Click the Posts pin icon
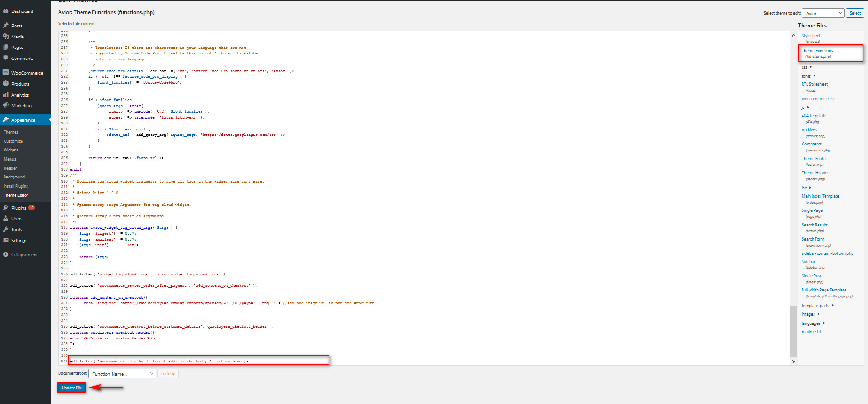This screenshot has height=404, width=868. [6, 26]
